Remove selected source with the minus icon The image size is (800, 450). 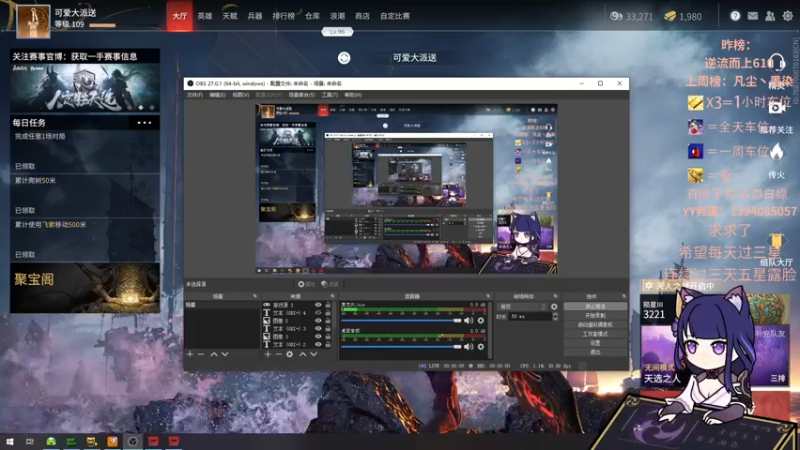[x=279, y=354]
